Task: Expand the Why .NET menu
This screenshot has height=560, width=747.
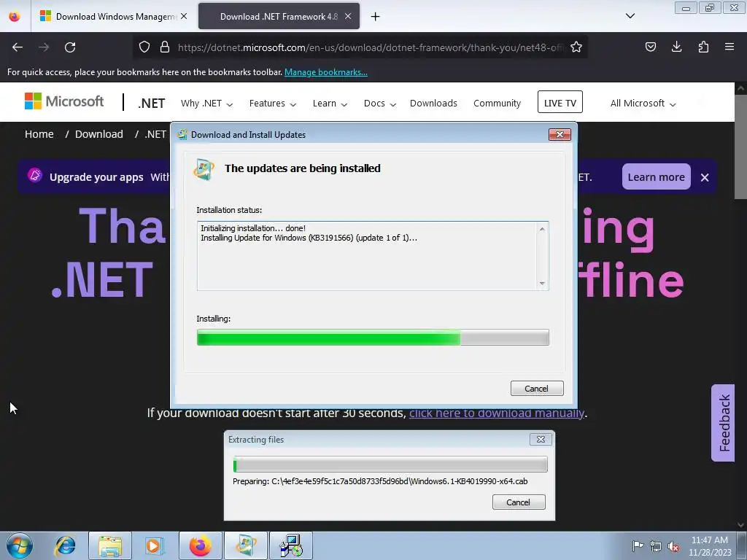Action: [x=206, y=104]
